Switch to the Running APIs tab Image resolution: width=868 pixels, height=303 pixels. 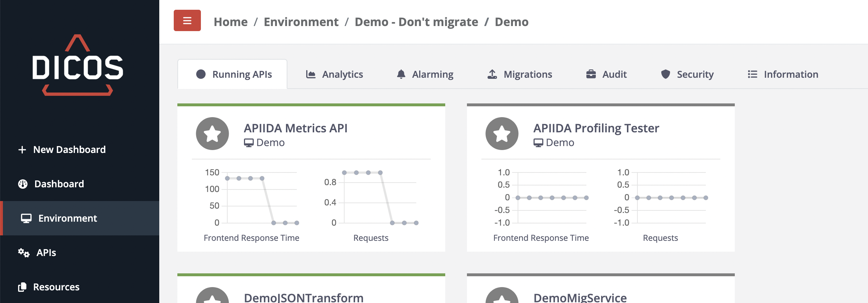[233, 74]
